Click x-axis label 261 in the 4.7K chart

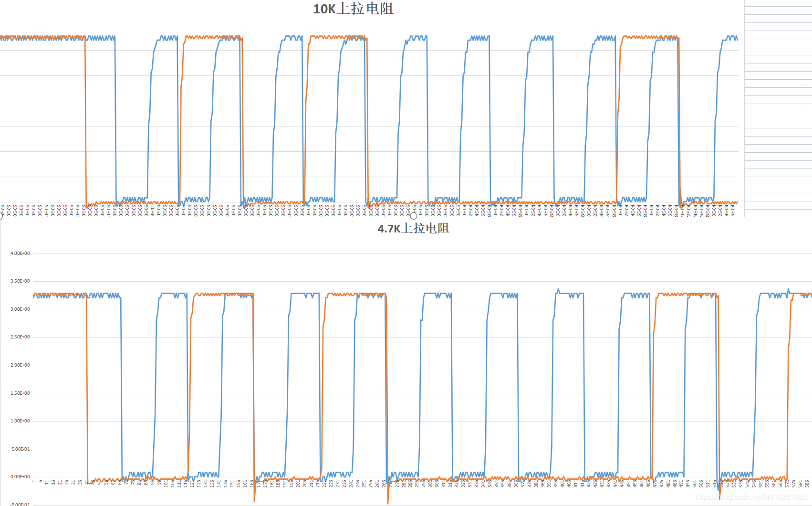[377, 483]
